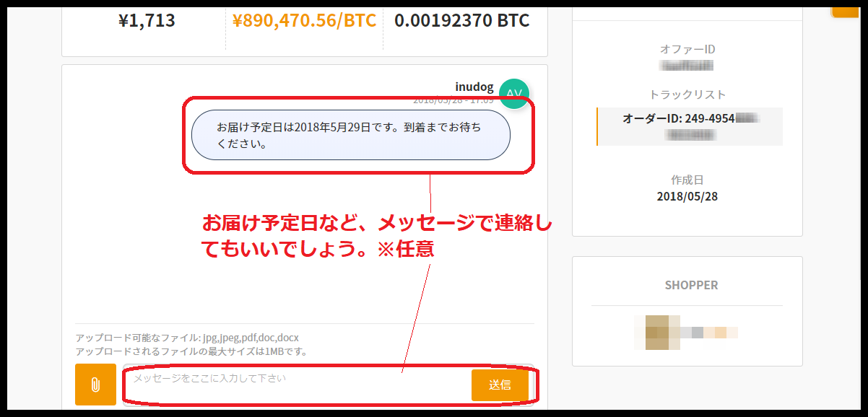Select the delivery date message bubble
Image resolution: width=868 pixels, height=417 pixels.
pyautogui.click(x=351, y=135)
